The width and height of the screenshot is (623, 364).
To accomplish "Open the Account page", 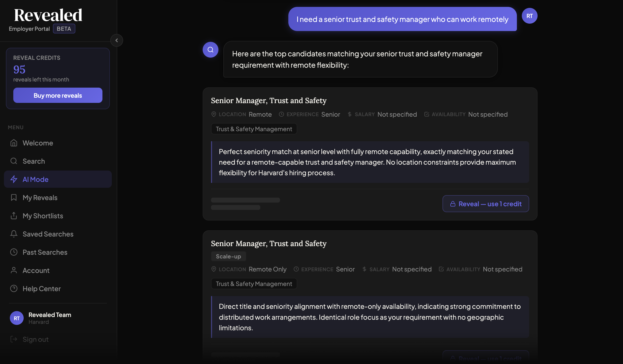I will tap(58, 270).
